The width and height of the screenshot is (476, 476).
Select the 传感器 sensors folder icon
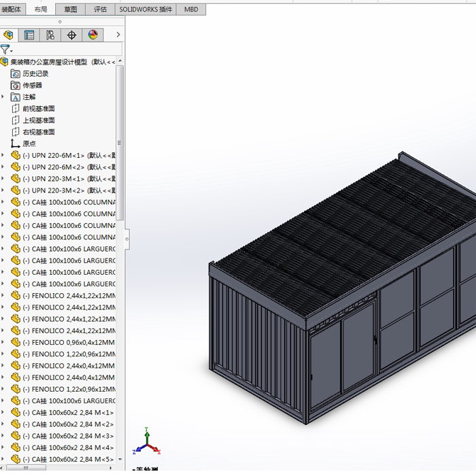point(16,85)
